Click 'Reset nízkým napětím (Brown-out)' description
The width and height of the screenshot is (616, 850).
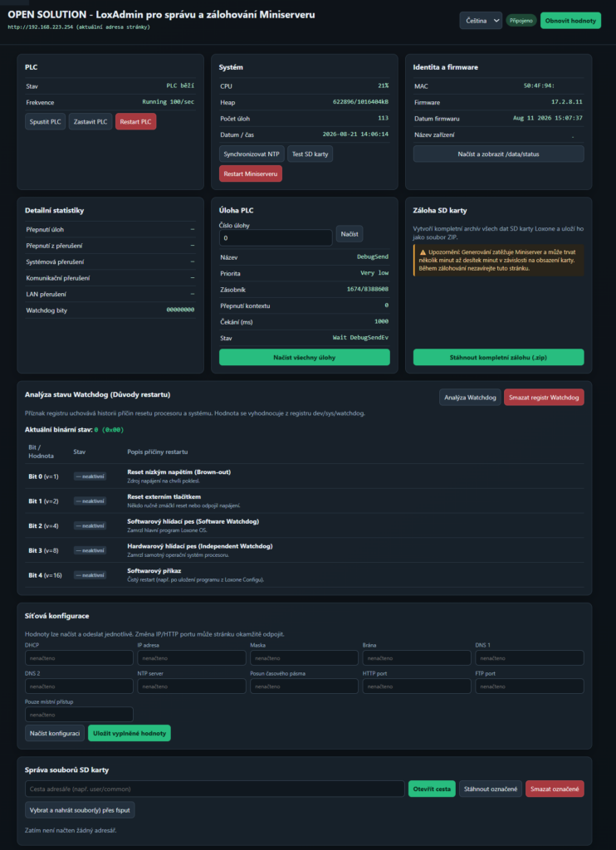pos(179,471)
